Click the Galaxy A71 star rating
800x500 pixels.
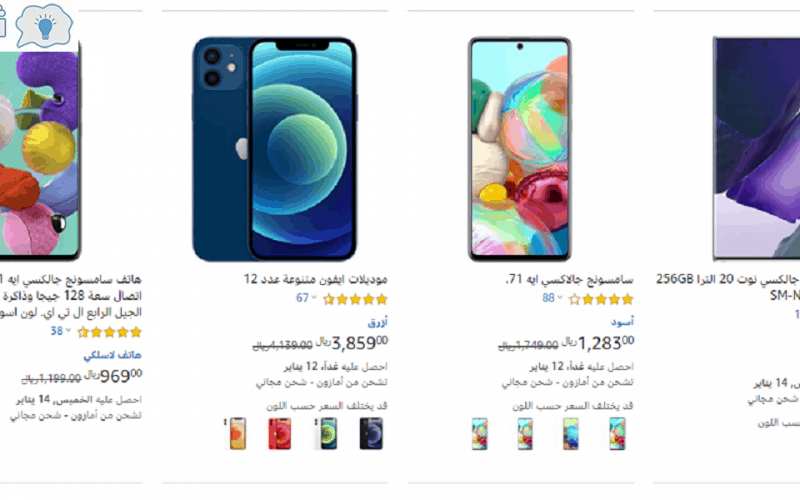[x=601, y=299]
